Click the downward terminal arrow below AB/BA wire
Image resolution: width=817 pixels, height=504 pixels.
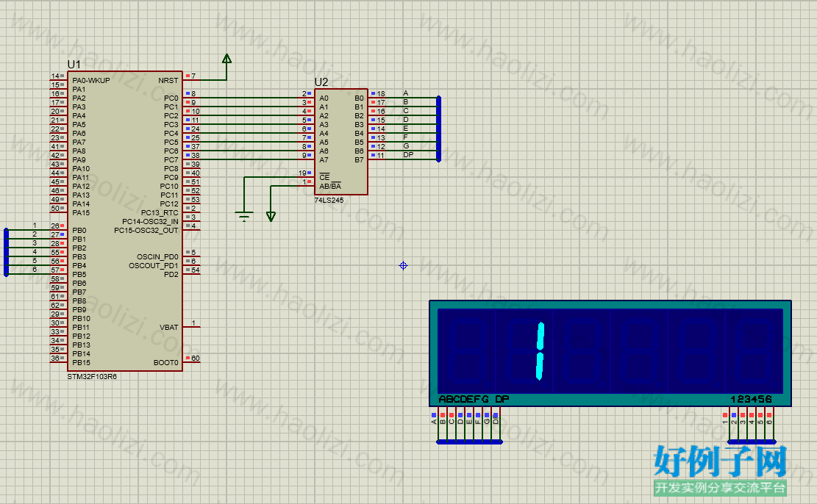[271, 216]
